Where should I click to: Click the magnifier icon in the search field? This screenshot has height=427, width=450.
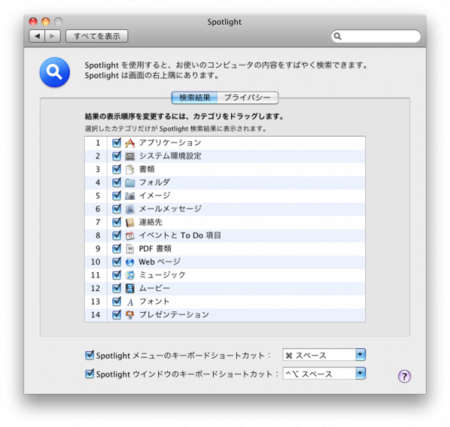(337, 36)
